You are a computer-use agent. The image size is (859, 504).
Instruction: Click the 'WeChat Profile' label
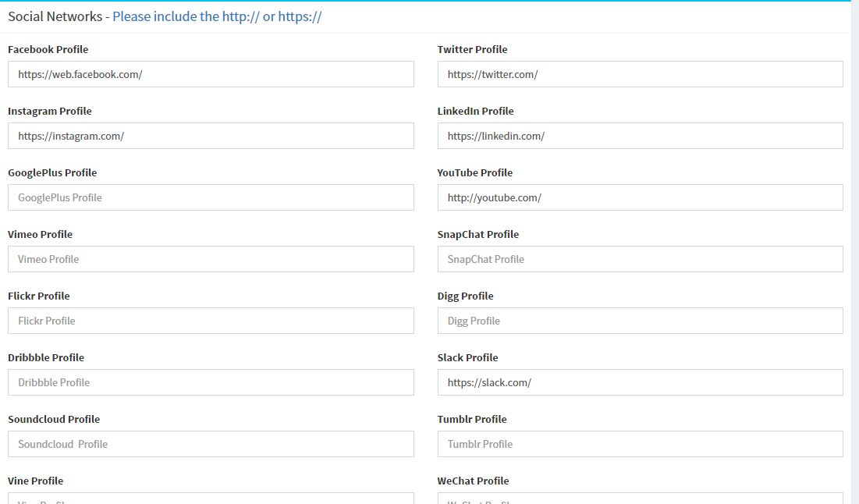474,481
